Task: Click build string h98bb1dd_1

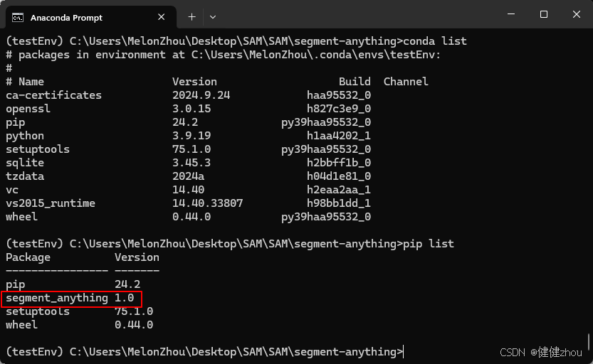Action: (339, 203)
